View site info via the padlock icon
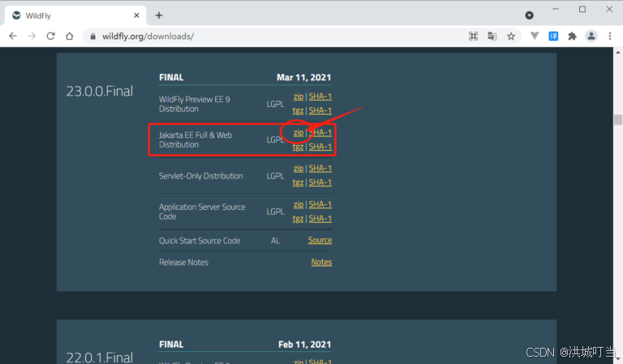This screenshot has width=623, height=364. tap(93, 36)
